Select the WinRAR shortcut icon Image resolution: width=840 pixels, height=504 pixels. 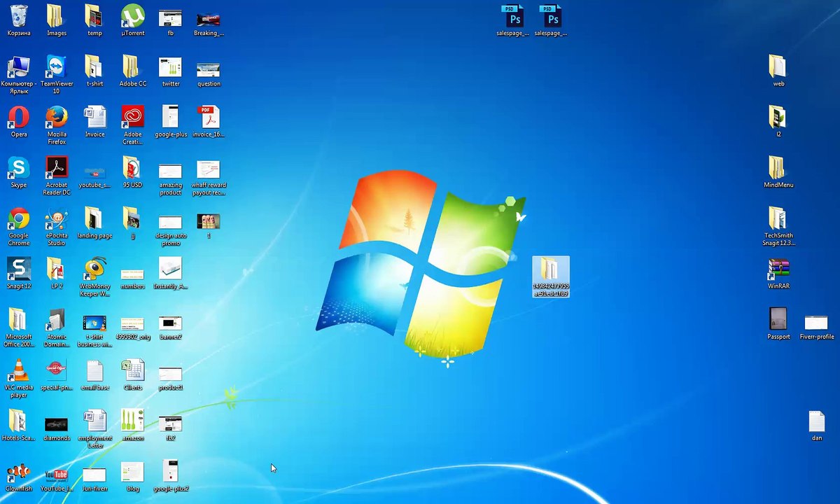pos(778,273)
